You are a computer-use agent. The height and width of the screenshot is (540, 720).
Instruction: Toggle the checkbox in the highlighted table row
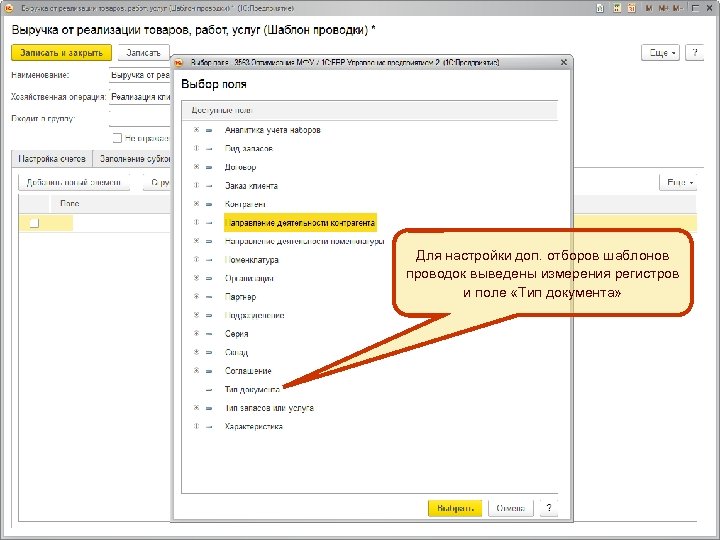pos(34,223)
